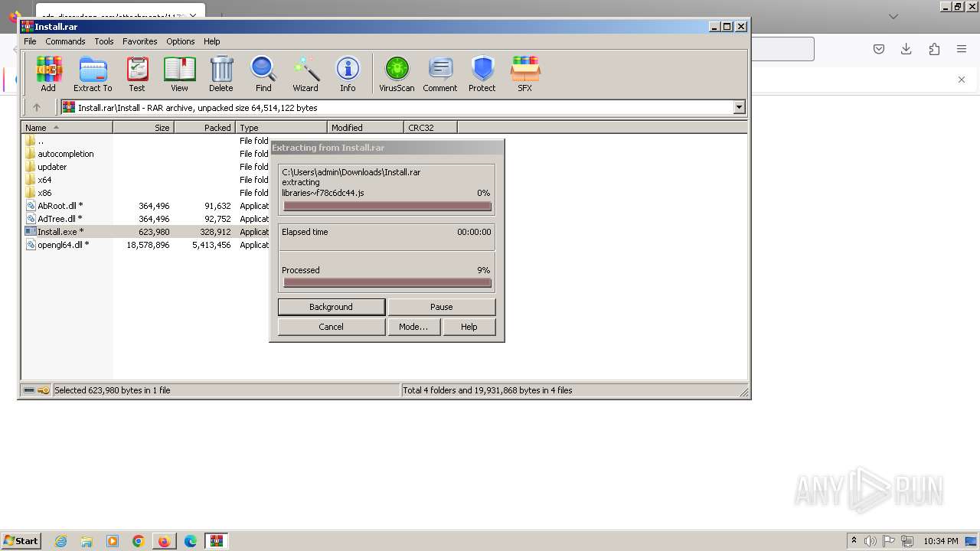Image resolution: width=980 pixels, height=551 pixels.
Task: Start the VirusScan tool
Action: (x=397, y=74)
